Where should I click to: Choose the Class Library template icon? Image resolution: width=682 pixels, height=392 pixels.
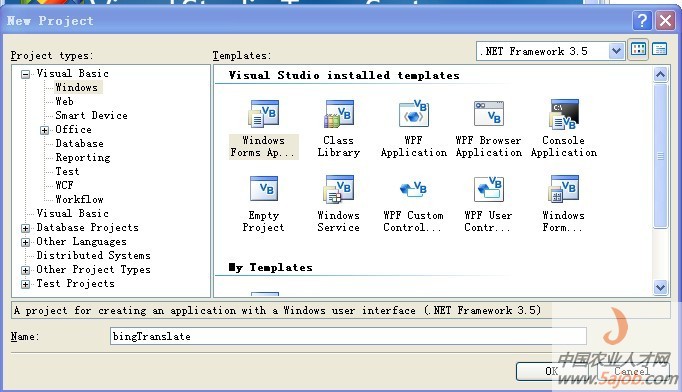[x=339, y=114]
